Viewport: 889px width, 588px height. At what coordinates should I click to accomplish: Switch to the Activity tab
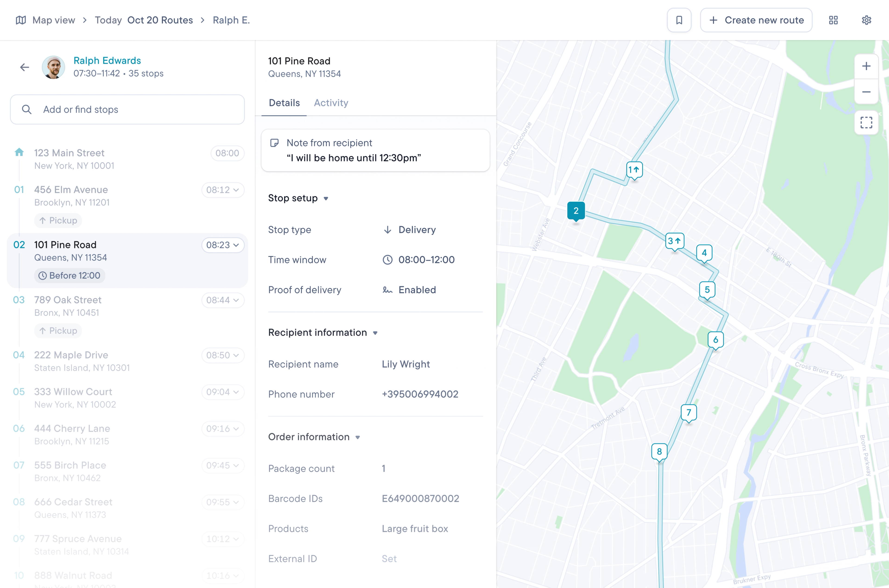pyautogui.click(x=331, y=103)
